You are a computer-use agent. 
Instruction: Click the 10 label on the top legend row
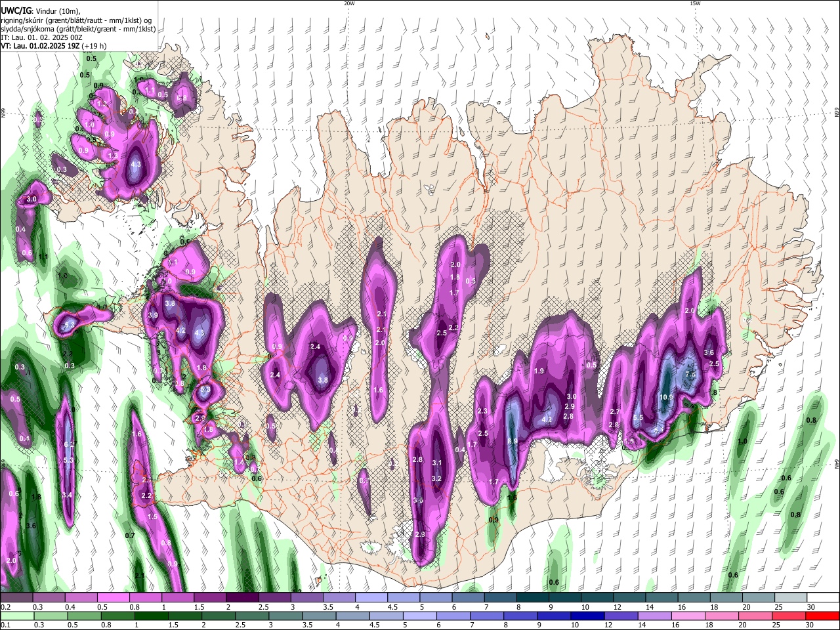(585, 607)
